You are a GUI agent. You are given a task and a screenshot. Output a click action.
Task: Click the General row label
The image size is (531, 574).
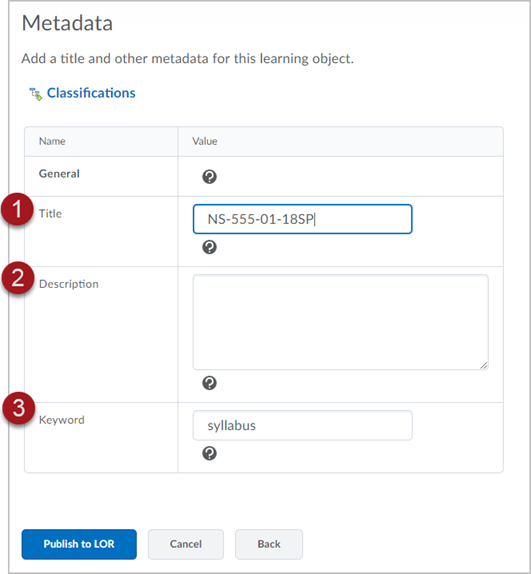coord(59,174)
